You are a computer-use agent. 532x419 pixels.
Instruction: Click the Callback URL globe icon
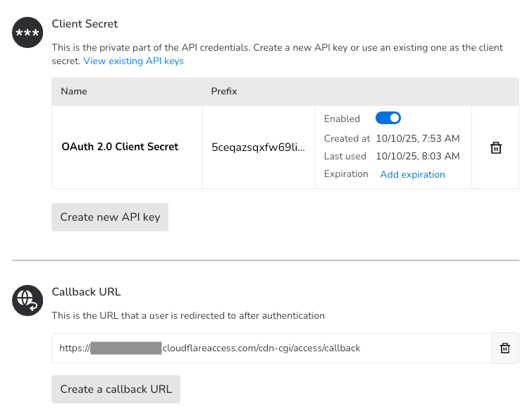[26, 300]
